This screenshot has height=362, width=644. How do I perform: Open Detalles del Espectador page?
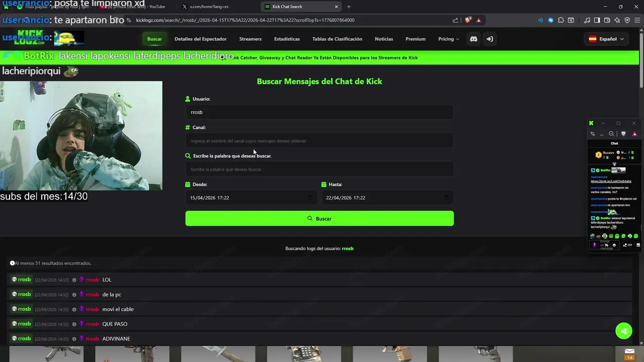(200, 39)
